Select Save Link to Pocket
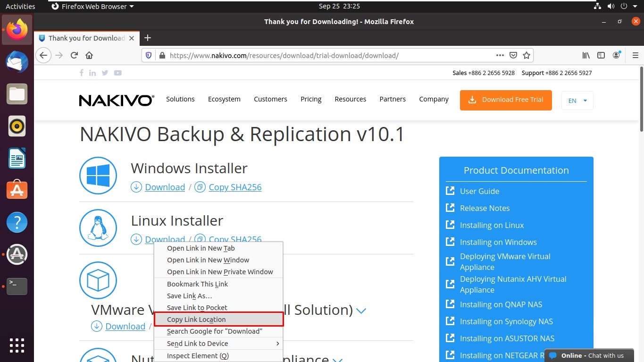 [x=218, y=308]
